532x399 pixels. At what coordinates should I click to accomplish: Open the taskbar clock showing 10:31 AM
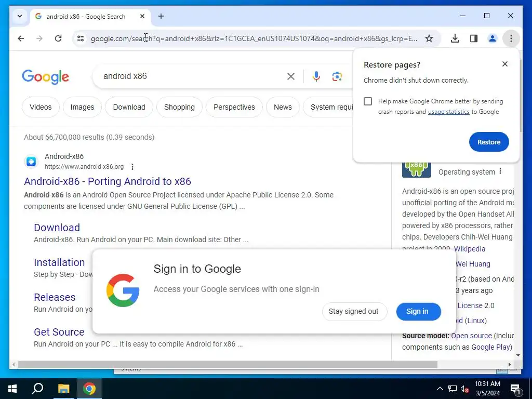[x=487, y=389]
